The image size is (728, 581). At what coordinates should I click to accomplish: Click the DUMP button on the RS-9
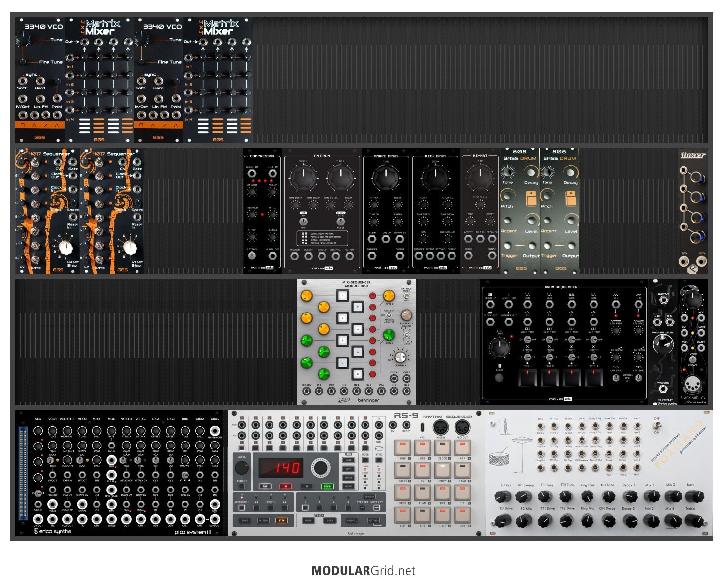(349, 486)
